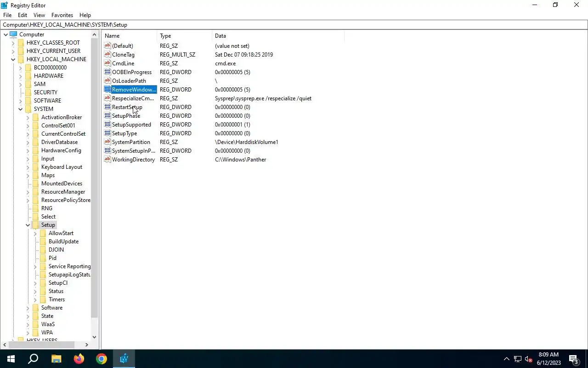This screenshot has width=588, height=368.
Task: Select the SystemSetupInP... value
Action: pos(134,150)
